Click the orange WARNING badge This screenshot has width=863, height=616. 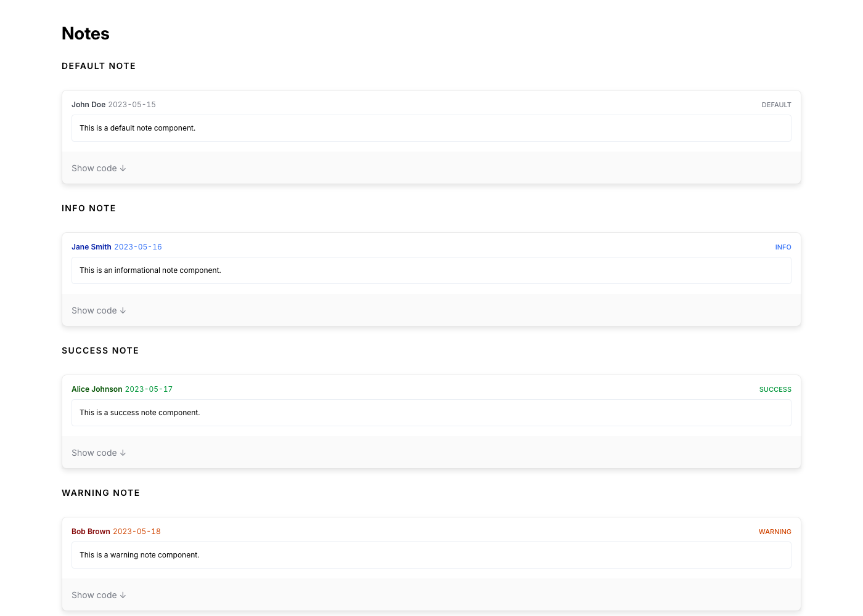pos(775,532)
